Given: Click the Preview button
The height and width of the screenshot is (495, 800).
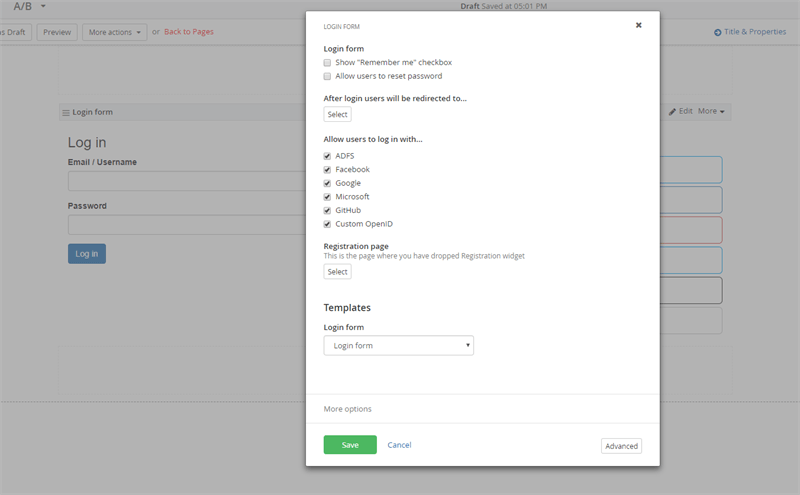Looking at the screenshot, I should (x=57, y=32).
